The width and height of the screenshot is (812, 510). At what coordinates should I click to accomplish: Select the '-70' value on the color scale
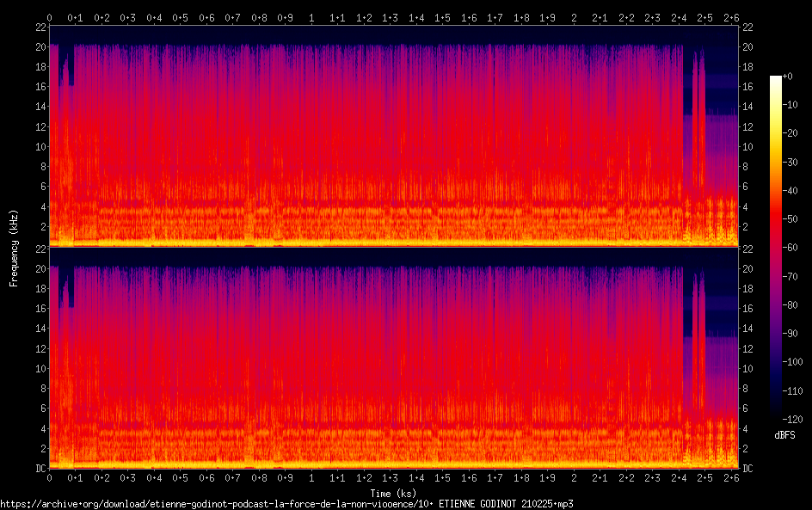pos(790,276)
